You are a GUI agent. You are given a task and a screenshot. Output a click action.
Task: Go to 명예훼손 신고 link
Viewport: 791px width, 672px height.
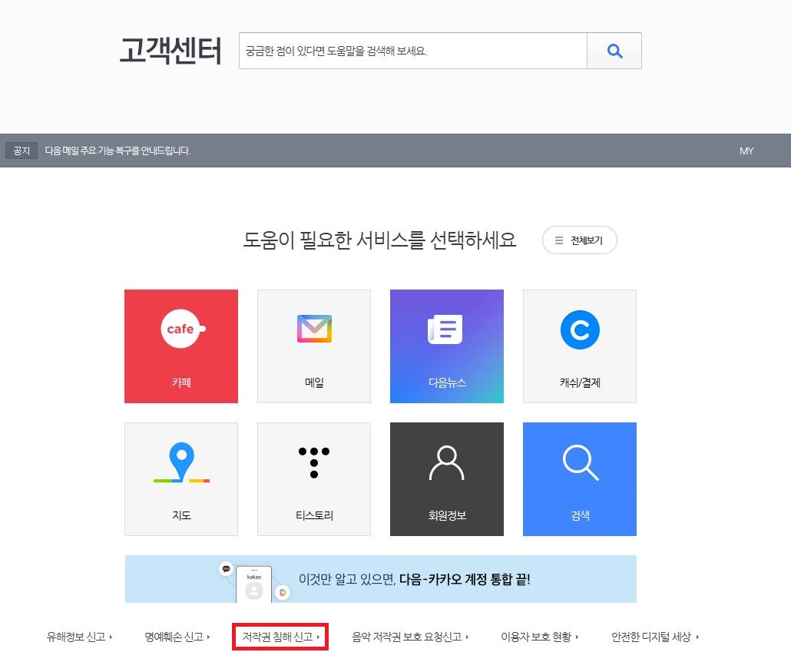(x=177, y=637)
